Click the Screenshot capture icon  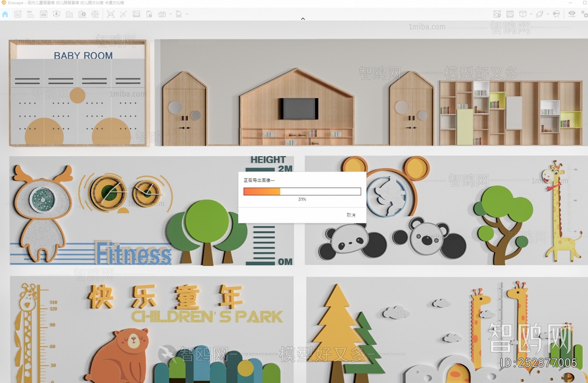point(110,14)
